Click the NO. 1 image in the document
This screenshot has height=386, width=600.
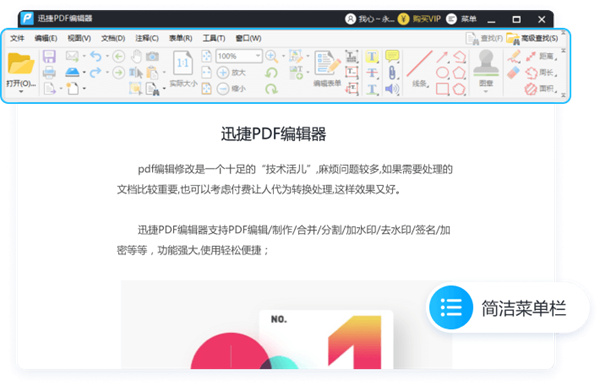[286, 324]
